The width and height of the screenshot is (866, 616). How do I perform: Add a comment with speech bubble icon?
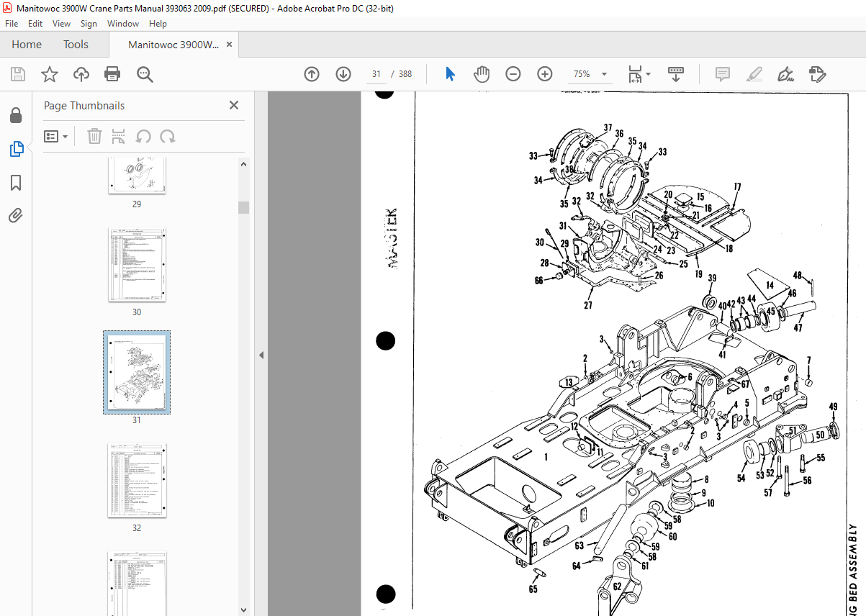(723, 74)
